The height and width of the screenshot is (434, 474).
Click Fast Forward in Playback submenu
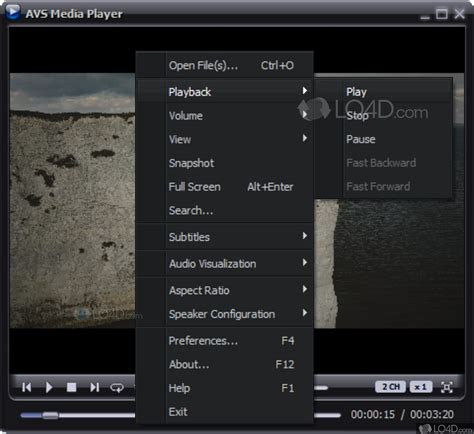coord(383,187)
